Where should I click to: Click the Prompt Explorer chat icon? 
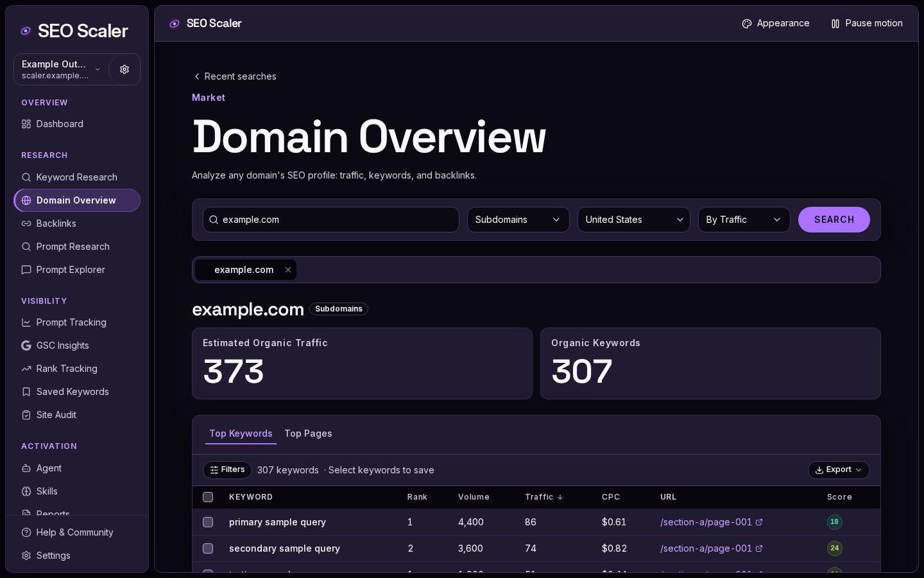(26, 270)
